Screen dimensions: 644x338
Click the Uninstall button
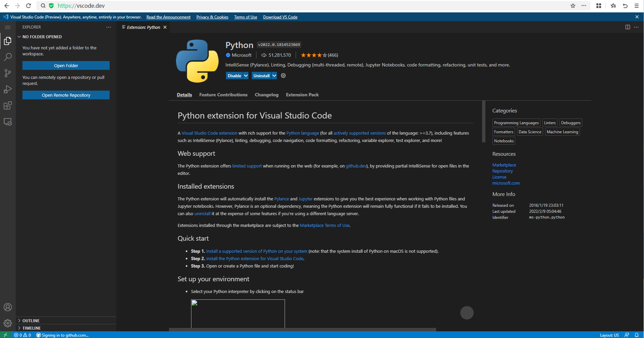coord(261,76)
